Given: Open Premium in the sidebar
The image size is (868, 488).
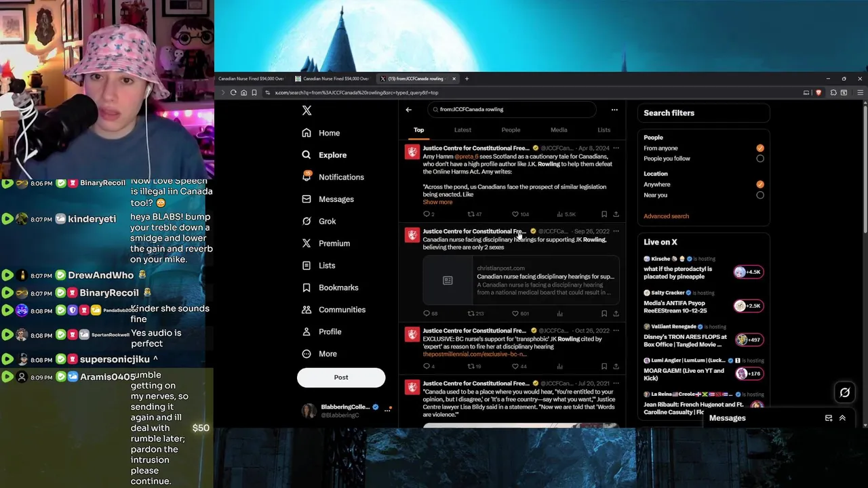Looking at the screenshot, I should tap(325, 243).
